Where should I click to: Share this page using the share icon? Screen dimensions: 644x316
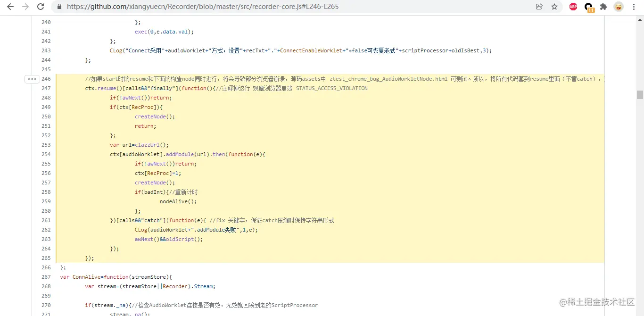point(539,7)
